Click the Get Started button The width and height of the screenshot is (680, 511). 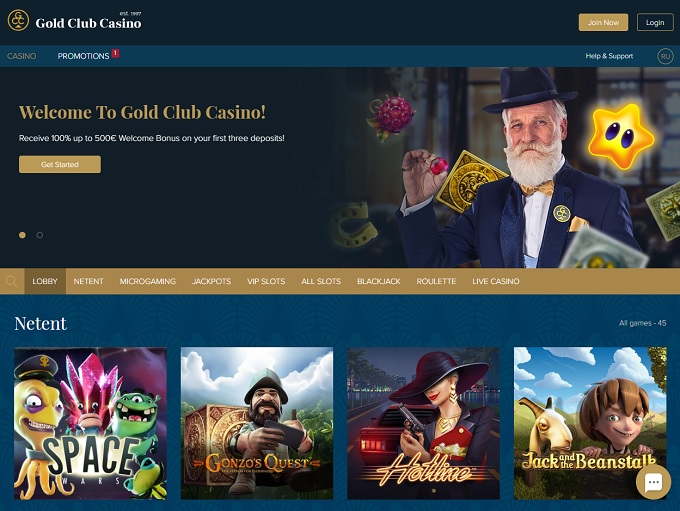[60, 164]
